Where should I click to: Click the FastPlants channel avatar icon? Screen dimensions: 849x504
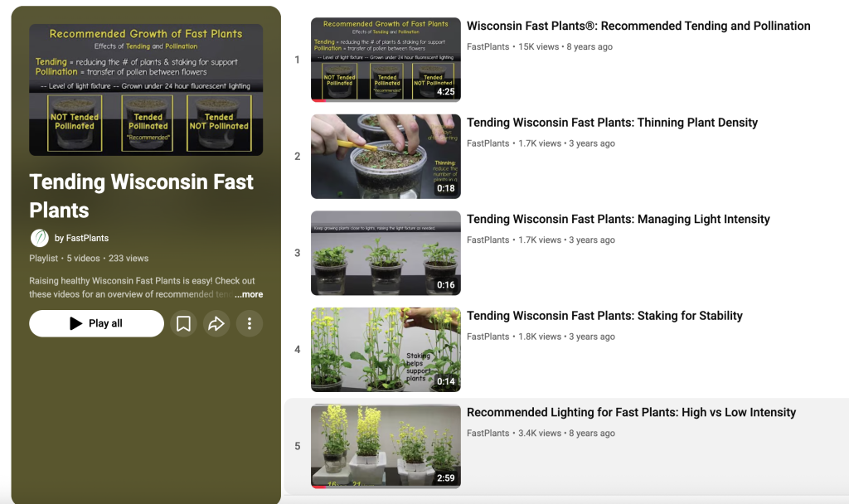click(x=40, y=238)
